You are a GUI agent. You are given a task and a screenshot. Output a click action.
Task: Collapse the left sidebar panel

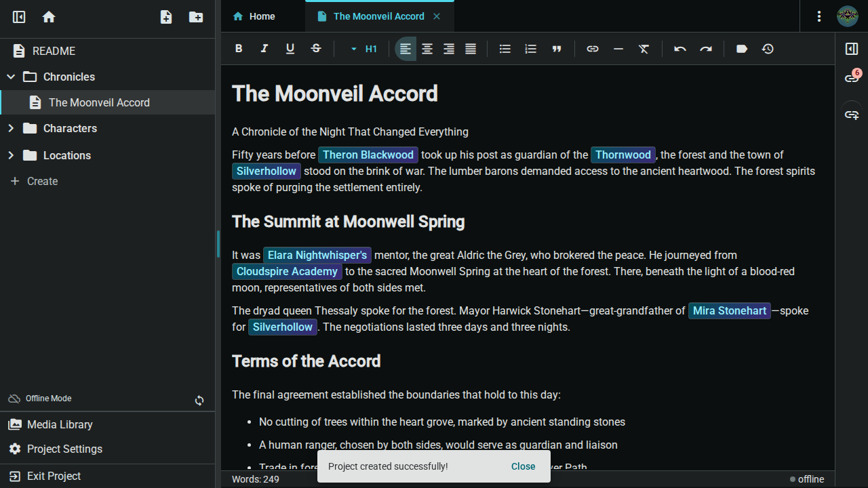[18, 17]
